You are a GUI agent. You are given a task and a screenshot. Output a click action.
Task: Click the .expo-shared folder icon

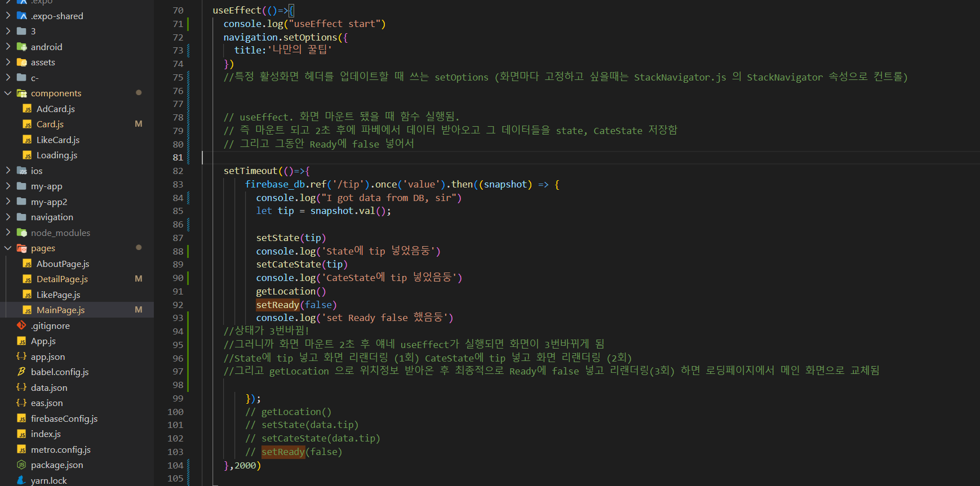click(x=22, y=16)
